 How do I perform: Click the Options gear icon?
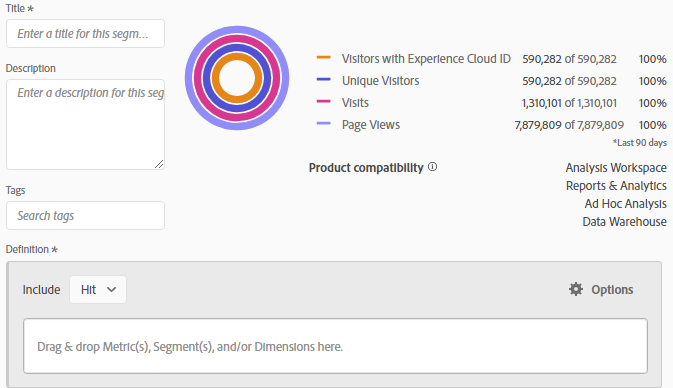coord(576,289)
